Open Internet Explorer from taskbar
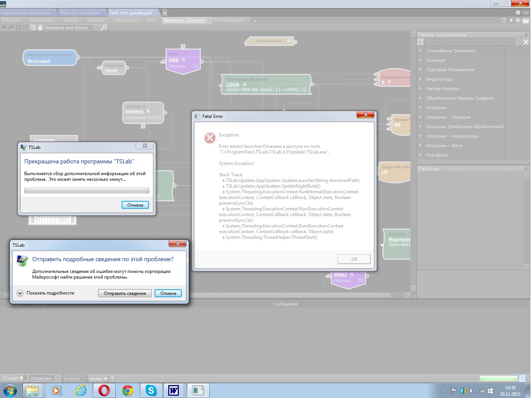Screen dimensions: 532x398 pyautogui.click(x=81, y=390)
